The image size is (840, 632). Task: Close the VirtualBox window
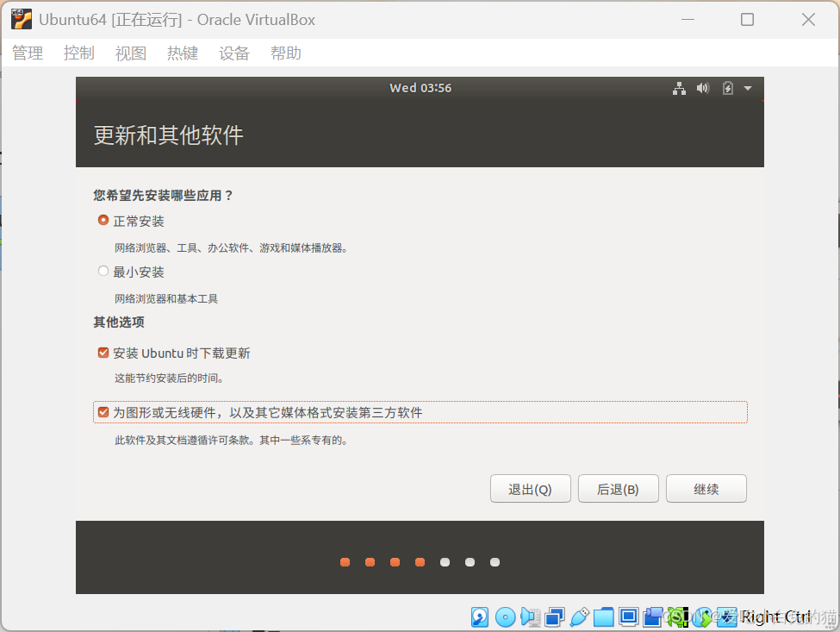[x=808, y=19]
